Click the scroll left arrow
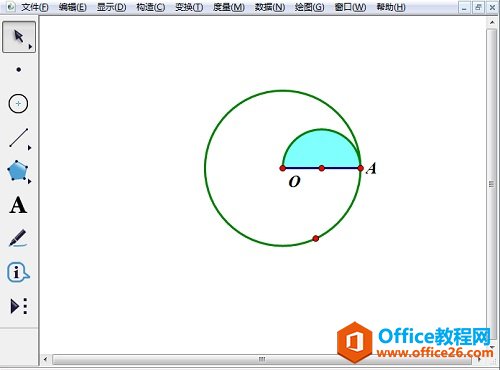The width and height of the screenshot is (500, 370). click(46, 360)
